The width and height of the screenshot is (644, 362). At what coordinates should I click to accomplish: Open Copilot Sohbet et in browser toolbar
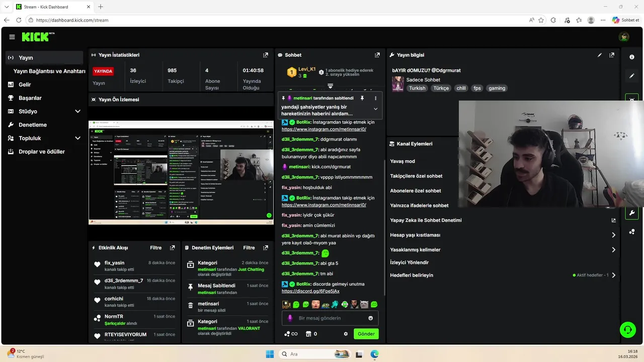tap(625, 20)
